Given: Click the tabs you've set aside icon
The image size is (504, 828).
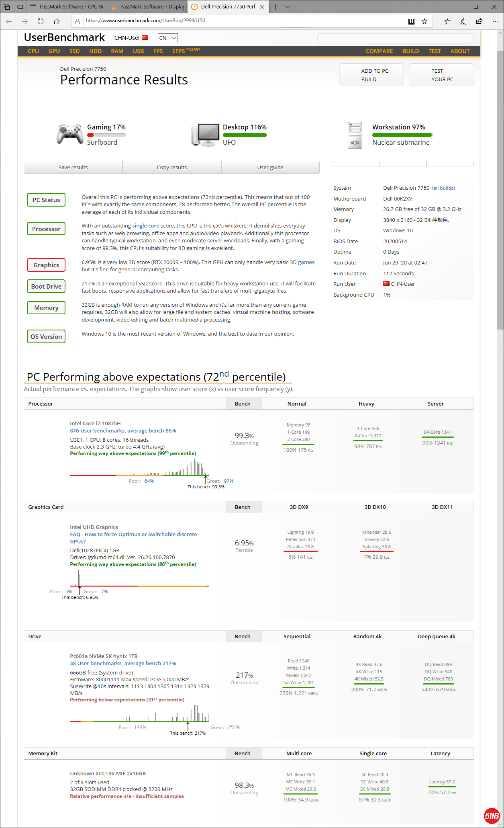Looking at the screenshot, I should (x=7, y=7).
